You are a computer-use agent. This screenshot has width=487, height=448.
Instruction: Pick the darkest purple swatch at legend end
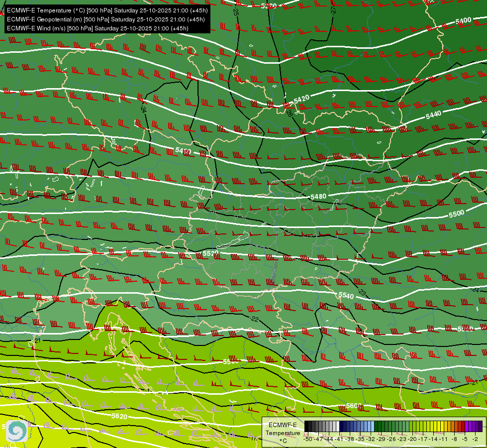(481, 426)
